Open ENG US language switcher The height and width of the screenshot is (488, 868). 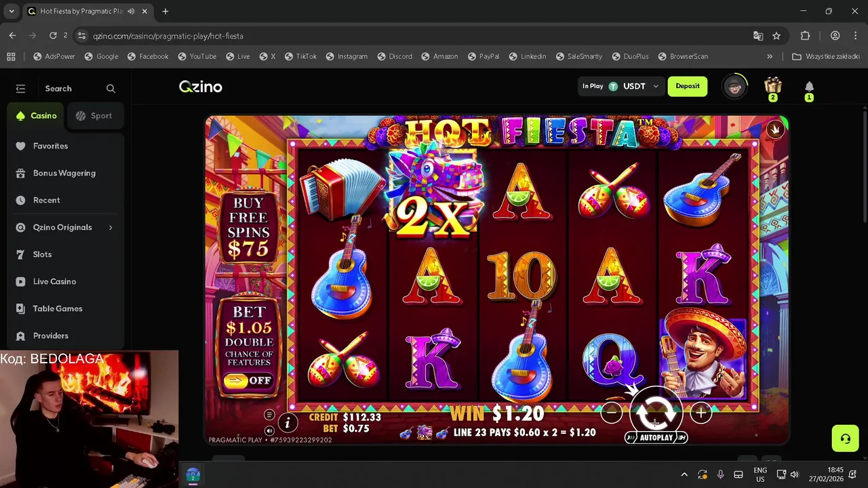[760, 474]
